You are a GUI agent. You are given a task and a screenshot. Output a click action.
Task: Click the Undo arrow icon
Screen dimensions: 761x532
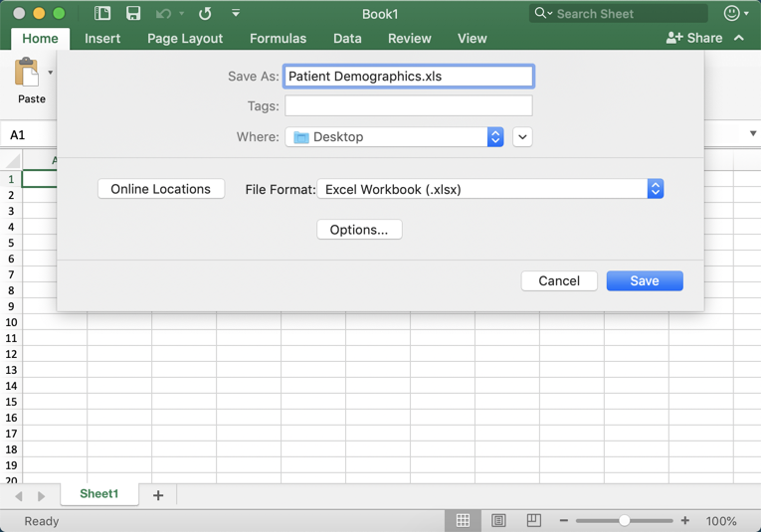pos(163,14)
